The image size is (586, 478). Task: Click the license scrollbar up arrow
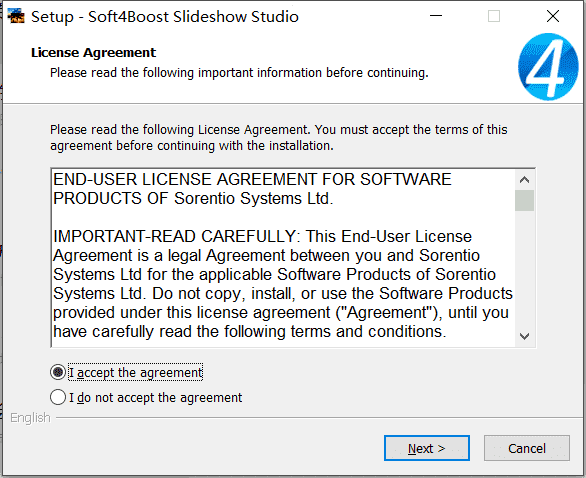pyautogui.click(x=524, y=180)
